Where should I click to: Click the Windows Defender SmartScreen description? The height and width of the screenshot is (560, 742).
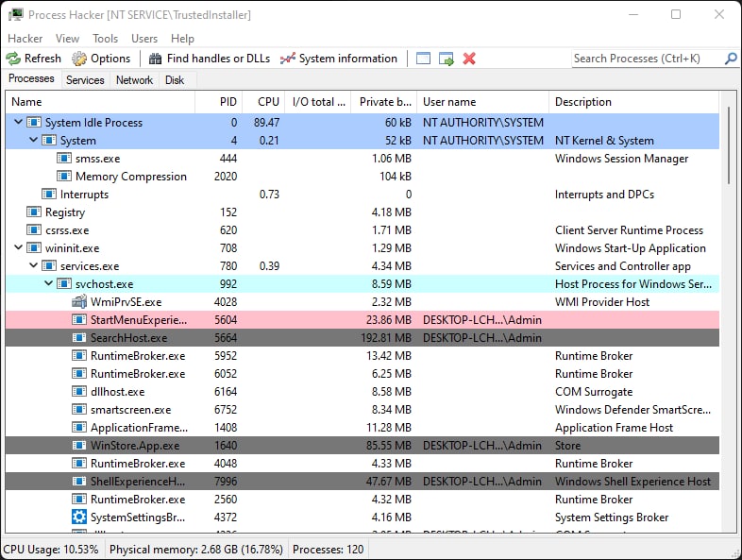click(632, 410)
